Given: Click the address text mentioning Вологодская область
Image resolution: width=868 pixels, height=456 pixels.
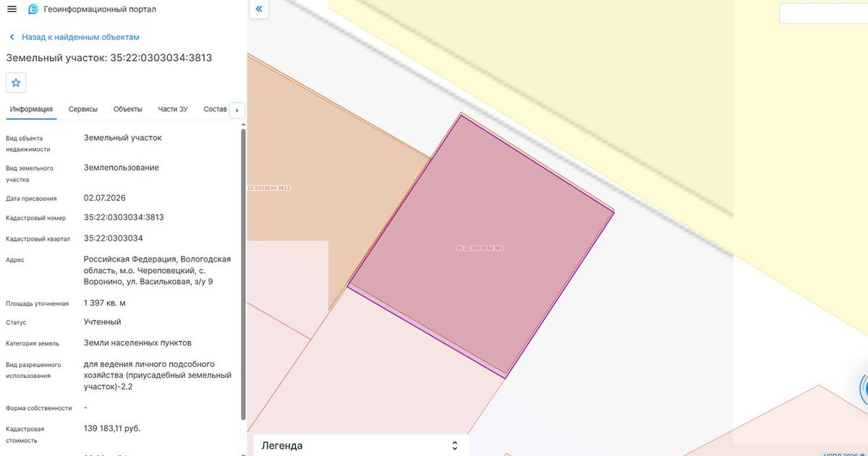Looking at the screenshot, I should [x=158, y=270].
